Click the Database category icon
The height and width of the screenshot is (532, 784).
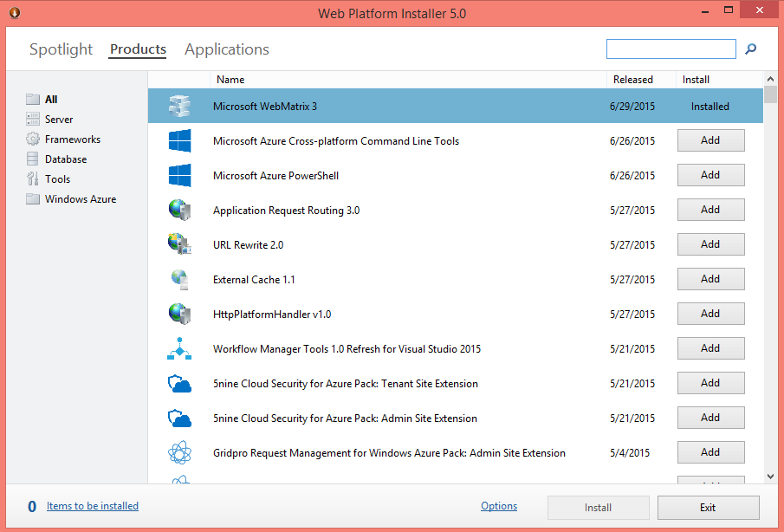[33, 159]
